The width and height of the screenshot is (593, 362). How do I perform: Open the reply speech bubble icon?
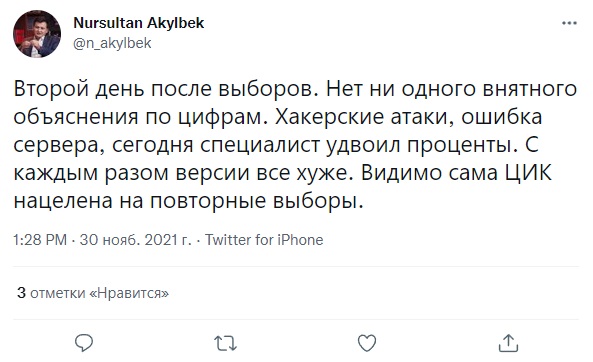84,343
